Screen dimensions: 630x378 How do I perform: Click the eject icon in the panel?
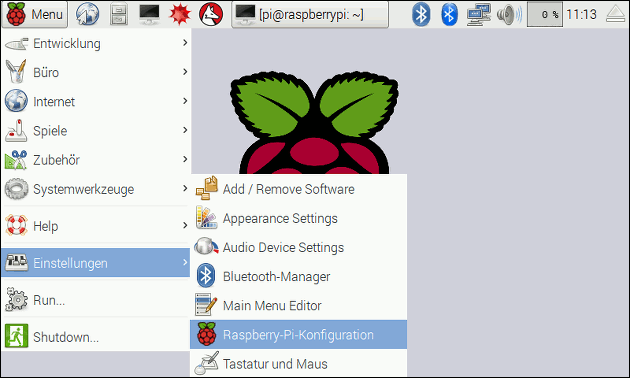616,14
